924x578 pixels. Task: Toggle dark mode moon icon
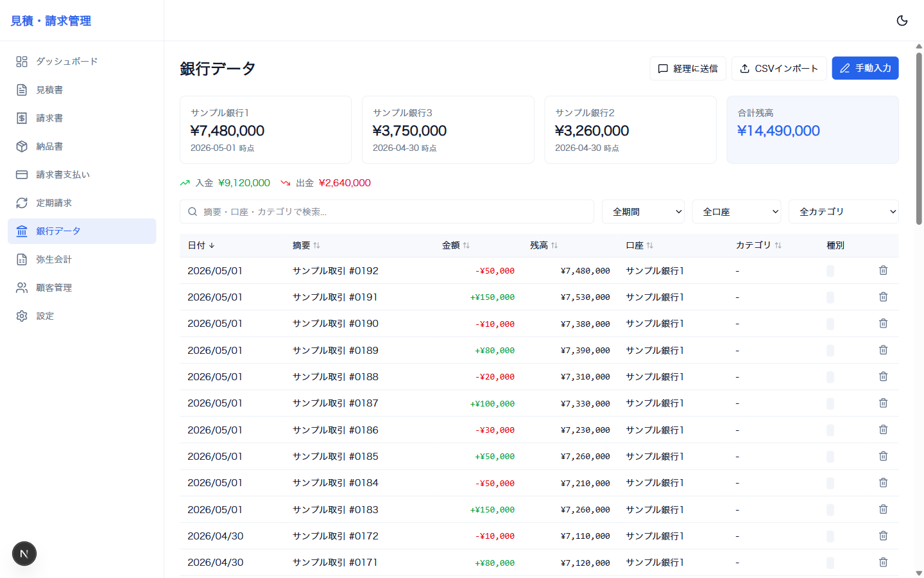pos(902,21)
